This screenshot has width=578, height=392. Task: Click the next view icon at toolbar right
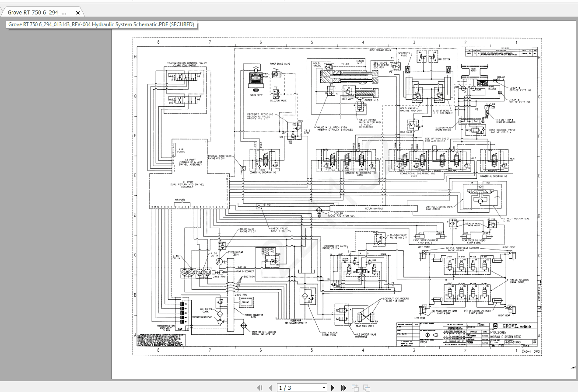[367, 388]
